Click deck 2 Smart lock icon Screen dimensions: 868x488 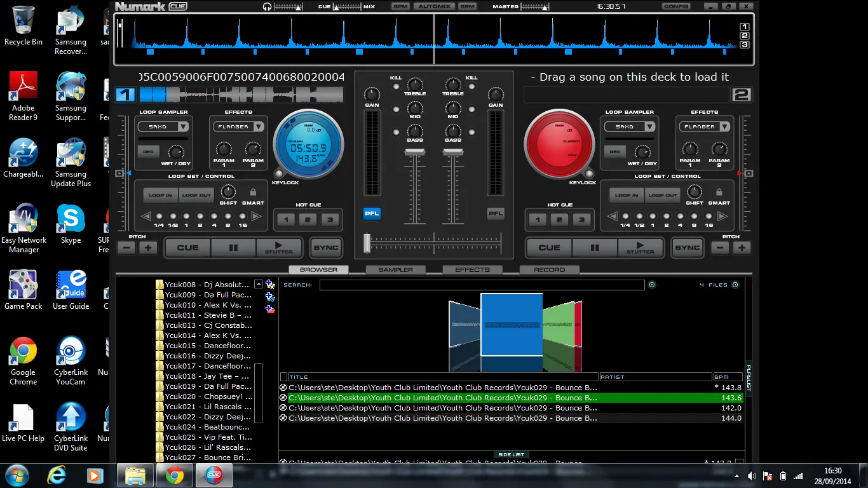(719, 192)
